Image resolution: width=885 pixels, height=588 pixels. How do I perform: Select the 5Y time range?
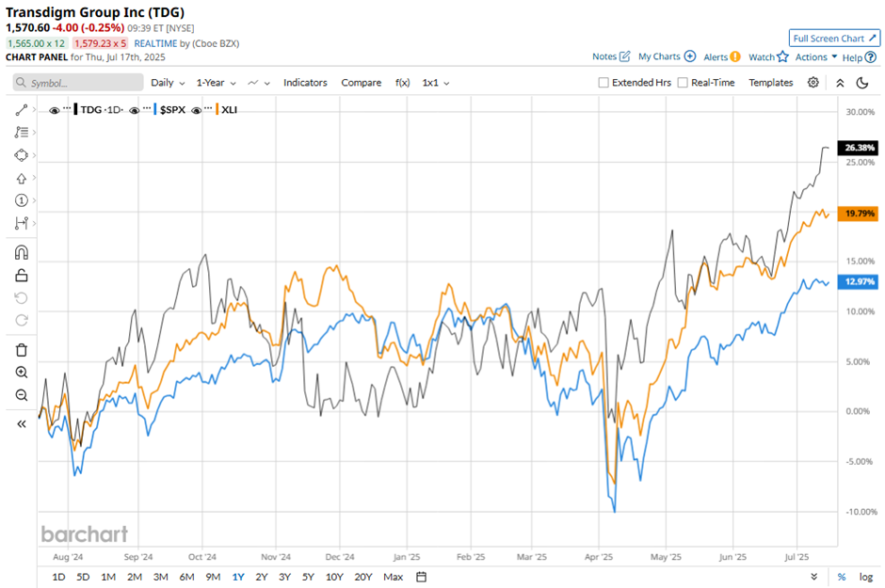[308, 577]
